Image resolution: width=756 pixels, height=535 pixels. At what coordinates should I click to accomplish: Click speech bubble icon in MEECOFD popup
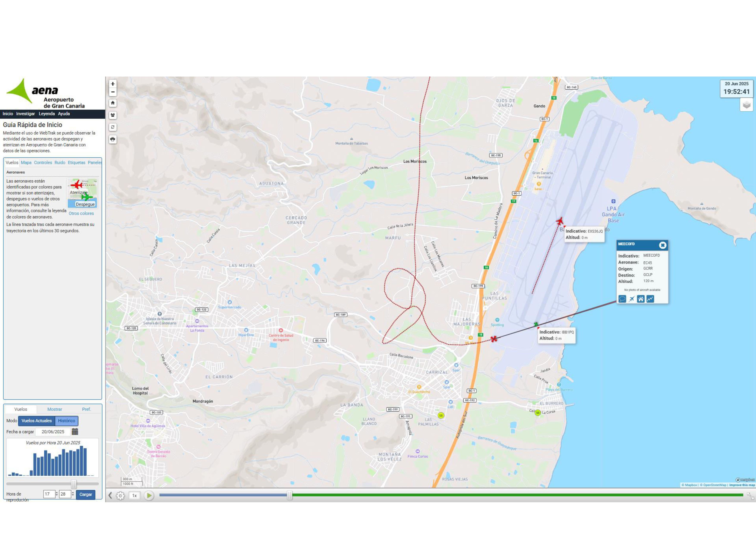coord(622,299)
